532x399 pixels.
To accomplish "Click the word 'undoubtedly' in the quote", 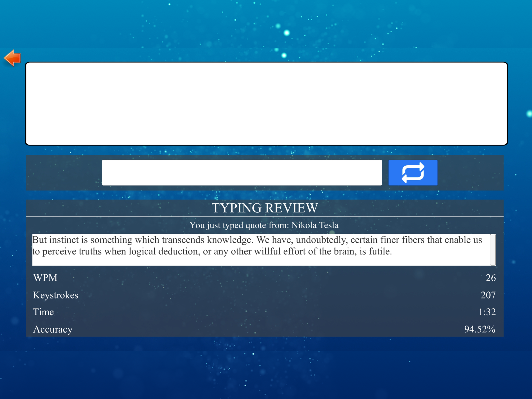I will click(x=321, y=240).
